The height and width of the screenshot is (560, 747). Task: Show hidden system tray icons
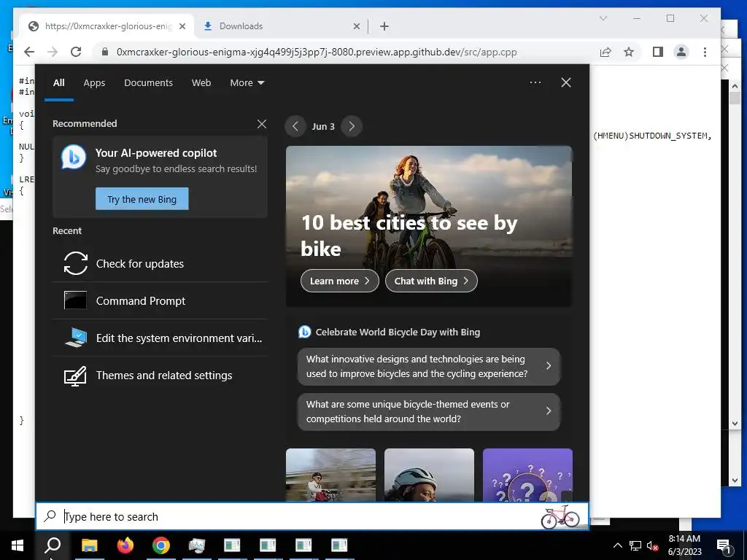point(617,545)
